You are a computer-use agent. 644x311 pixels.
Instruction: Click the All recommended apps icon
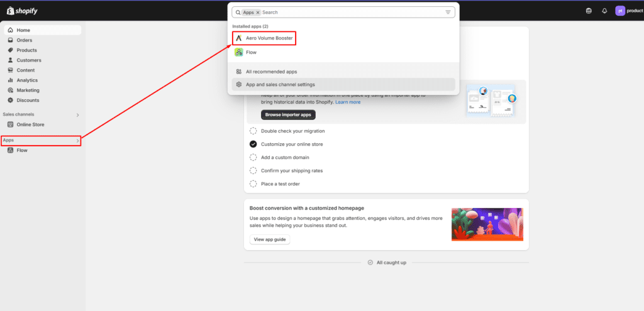coord(238,72)
